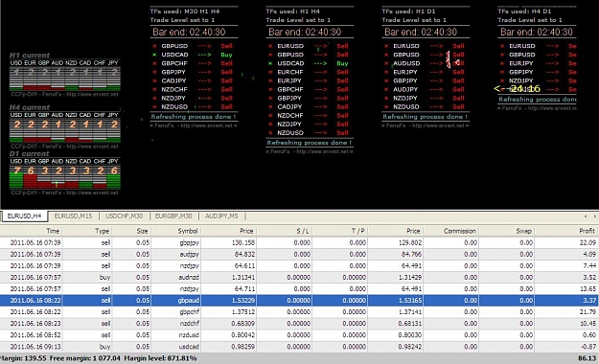Select the audnzd buy trade row
The image size is (599, 364).
pos(299,277)
